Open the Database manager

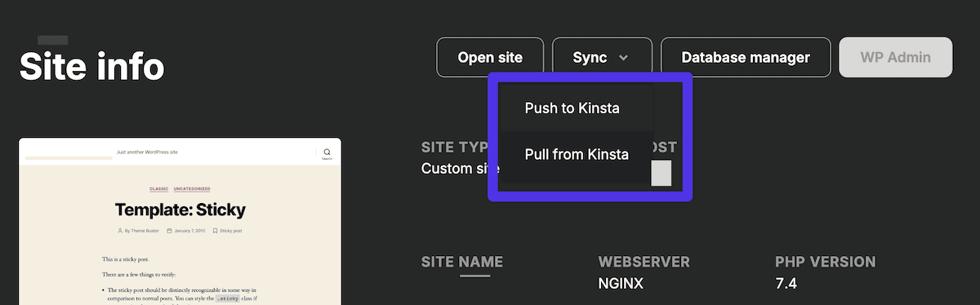[x=746, y=58]
